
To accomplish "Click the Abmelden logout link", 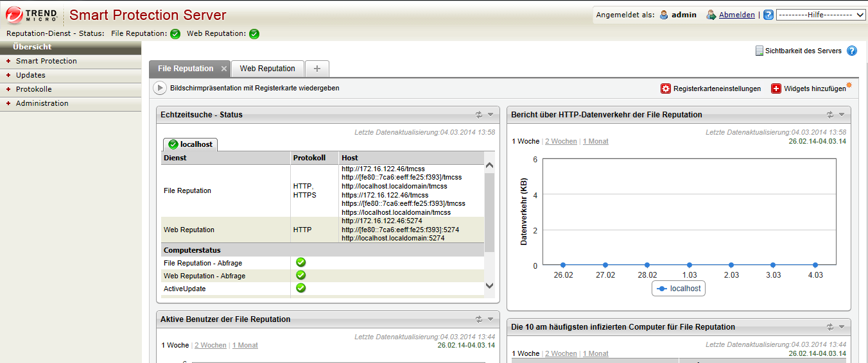I will (x=736, y=15).
